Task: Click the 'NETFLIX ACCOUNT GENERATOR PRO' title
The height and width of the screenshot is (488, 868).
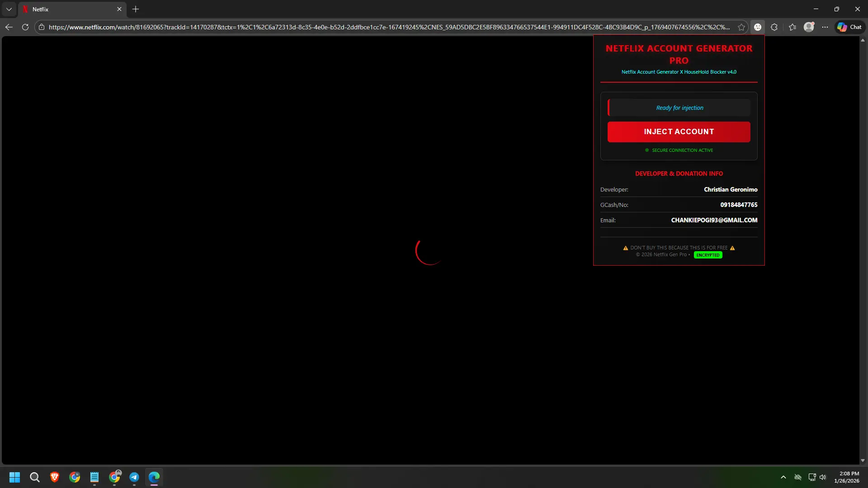Action: 679,54
